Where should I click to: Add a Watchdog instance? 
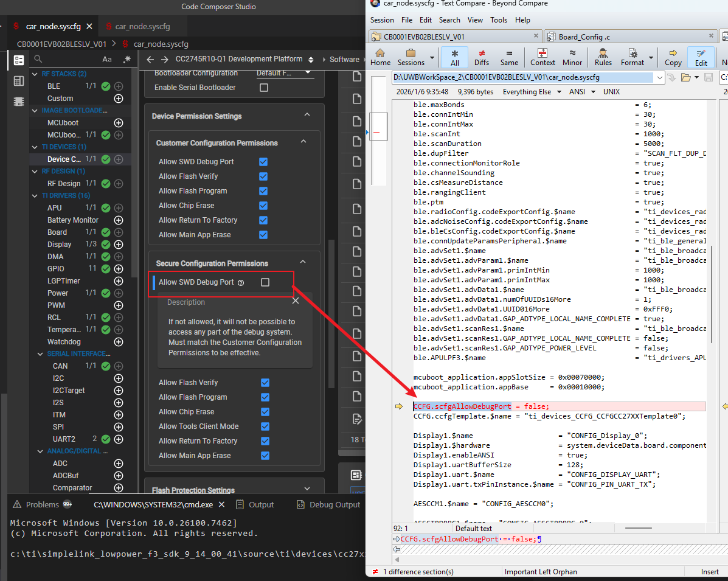pos(119,342)
